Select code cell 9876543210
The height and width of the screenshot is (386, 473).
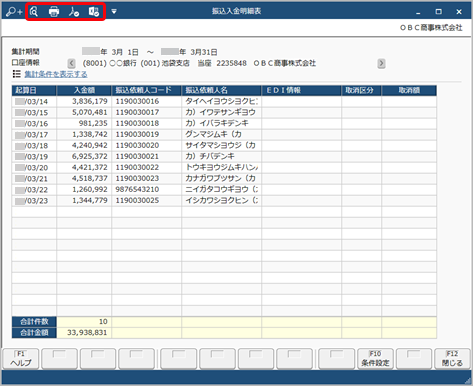coord(146,189)
